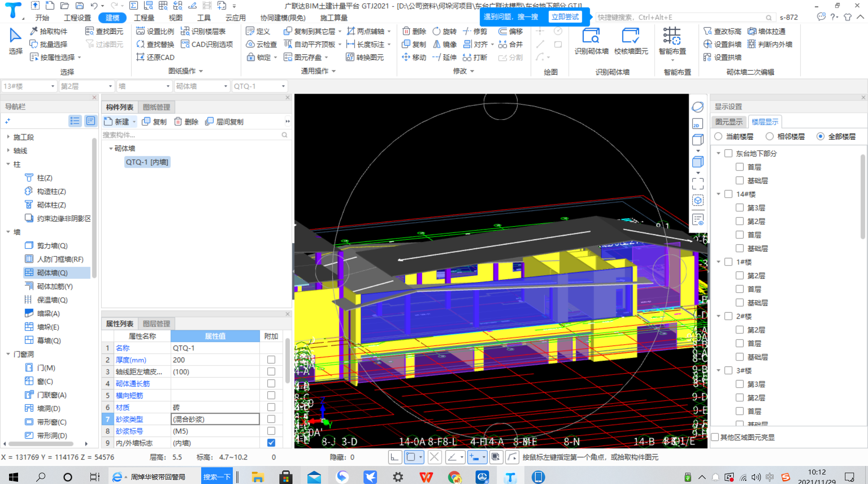The width and height of the screenshot is (868, 484).
Task: Click the 合并 merge tool
Action: tap(510, 44)
